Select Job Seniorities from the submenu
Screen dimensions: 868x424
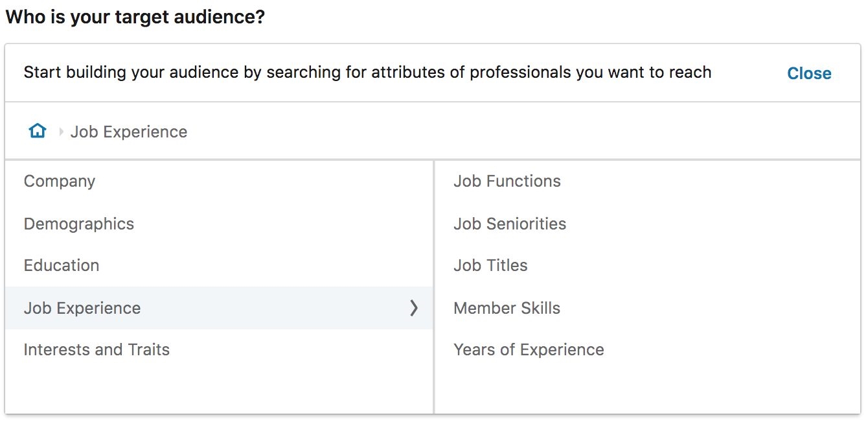(510, 224)
